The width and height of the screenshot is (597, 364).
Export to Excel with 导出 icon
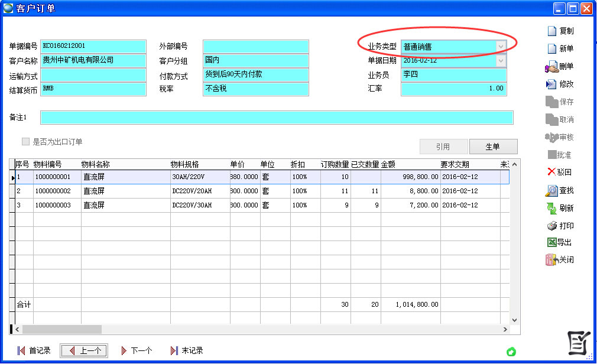coord(551,243)
